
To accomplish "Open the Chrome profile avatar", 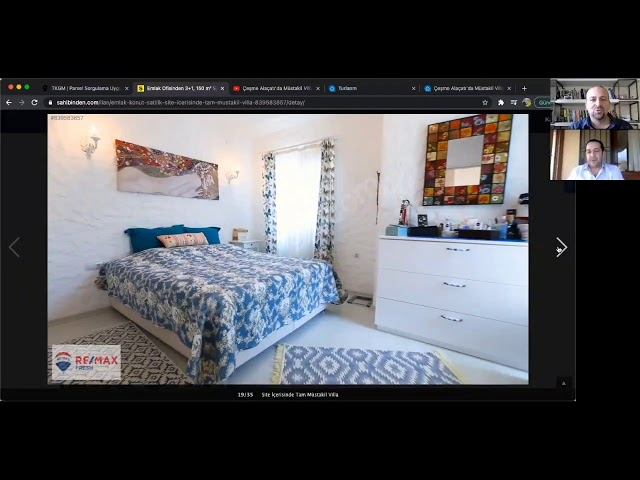I will tap(527, 102).
